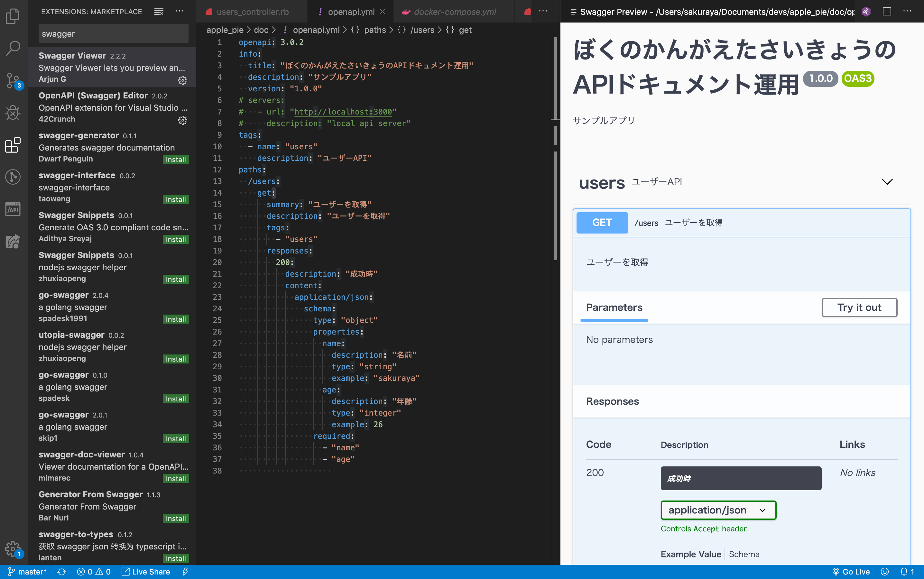
Task: Open the Extensions view icon
Action: [13, 145]
